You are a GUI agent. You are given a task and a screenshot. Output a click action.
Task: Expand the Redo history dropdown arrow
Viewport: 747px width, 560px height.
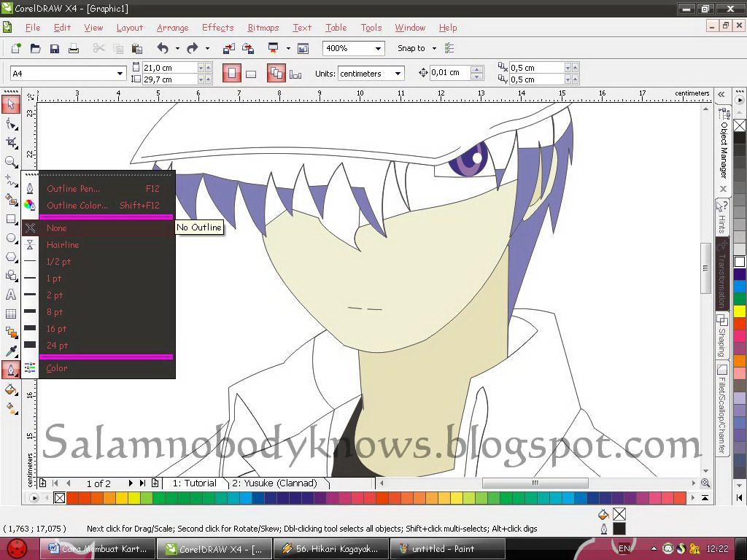(x=206, y=48)
